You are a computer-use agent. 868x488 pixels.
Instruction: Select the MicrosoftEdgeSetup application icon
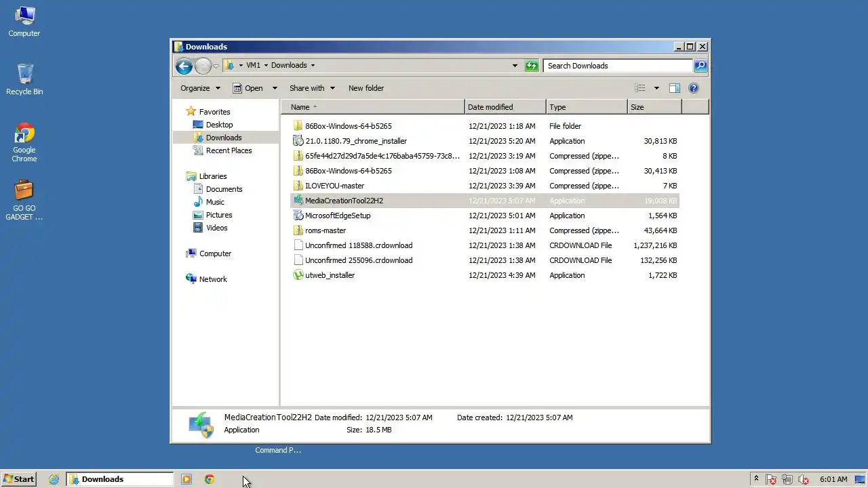click(298, 216)
